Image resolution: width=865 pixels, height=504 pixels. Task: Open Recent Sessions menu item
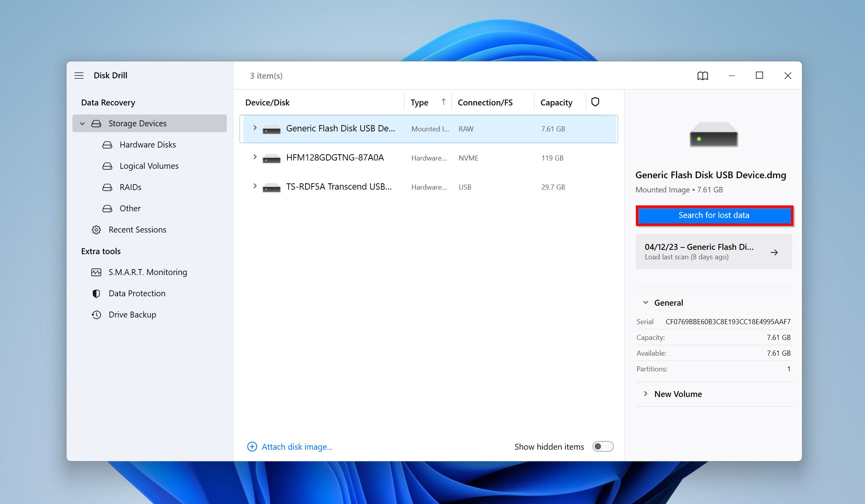coord(137,229)
